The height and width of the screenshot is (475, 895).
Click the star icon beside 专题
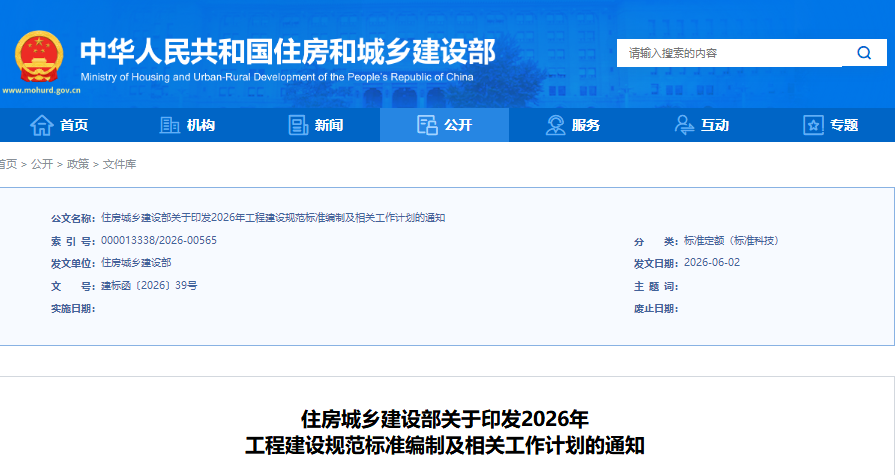pos(813,125)
